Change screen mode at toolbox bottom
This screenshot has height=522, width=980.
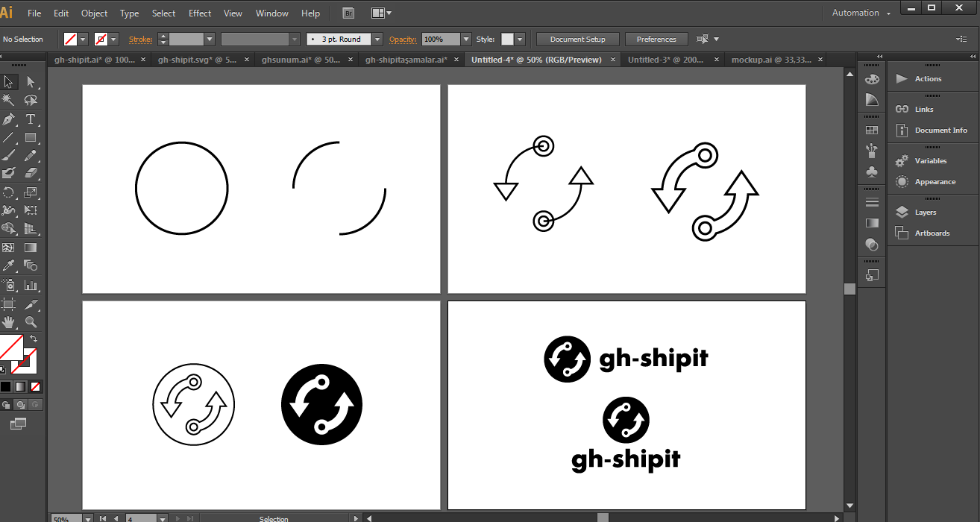[x=18, y=424]
